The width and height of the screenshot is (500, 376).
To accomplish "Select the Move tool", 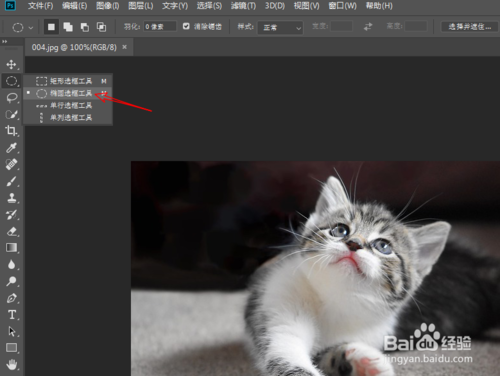I will (11, 64).
